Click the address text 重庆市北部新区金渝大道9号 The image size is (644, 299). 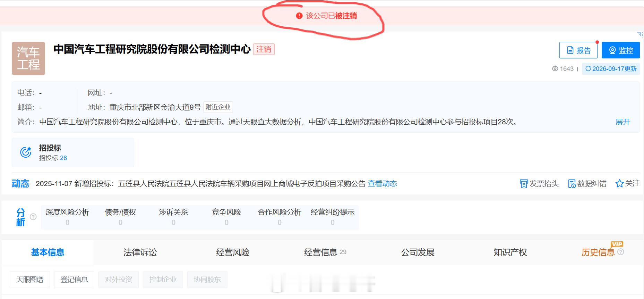click(155, 107)
